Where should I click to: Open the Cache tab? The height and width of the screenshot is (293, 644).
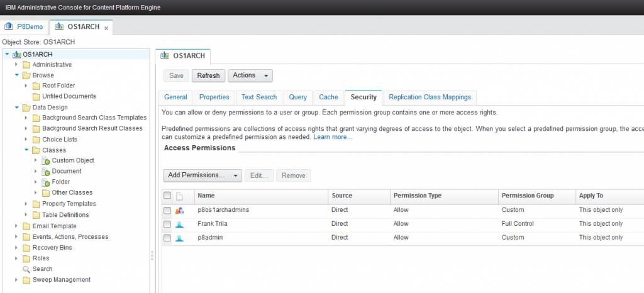(x=328, y=97)
